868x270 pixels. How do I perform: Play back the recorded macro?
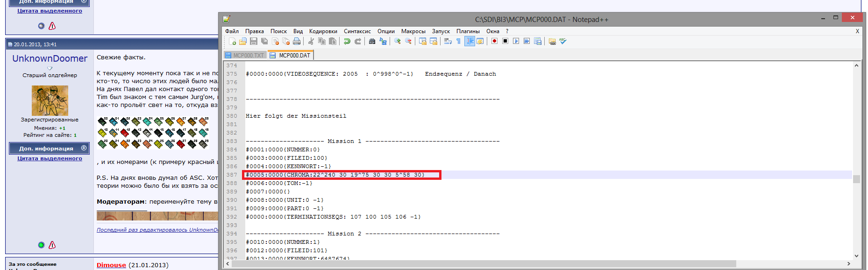coord(516,41)
